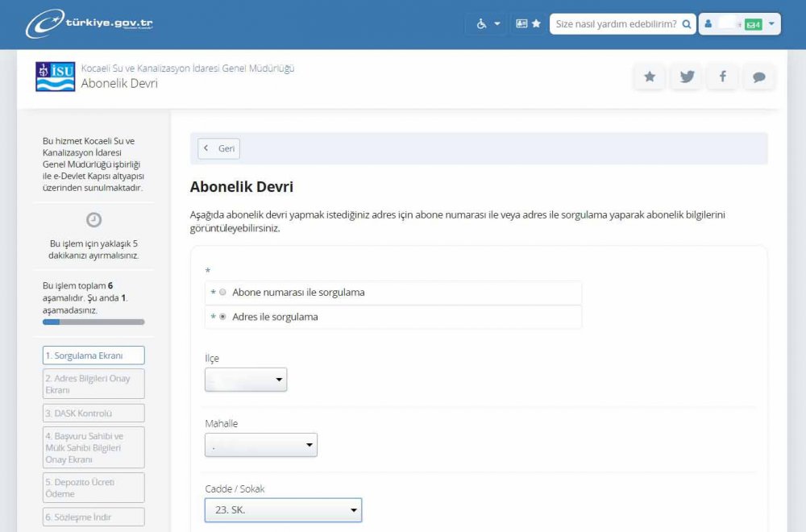The height and width of the screenshot is (532, 806).
Task: Expand the user account dropdown arrow
Action: click(x=771, y=23)
